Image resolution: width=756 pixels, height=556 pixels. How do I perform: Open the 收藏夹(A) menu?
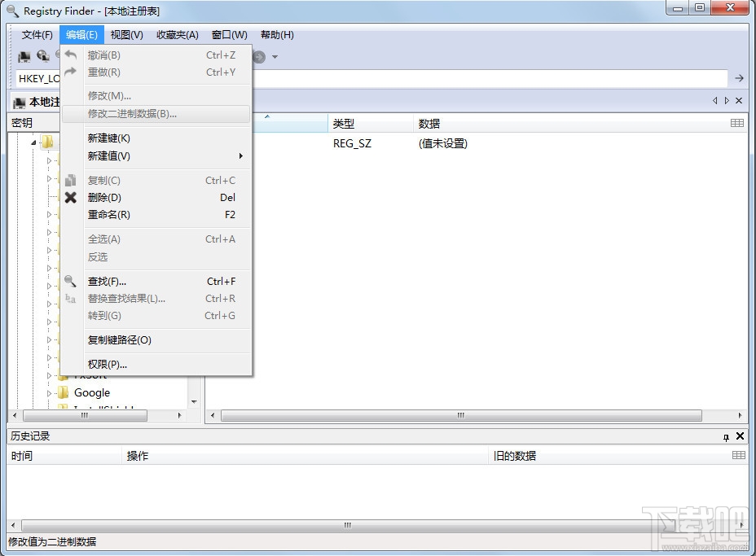tap(177, 34)
